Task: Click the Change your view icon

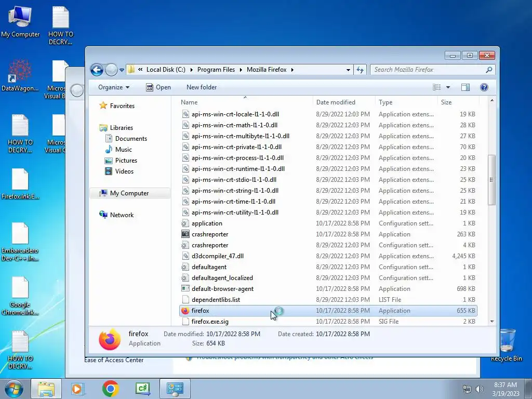Action: click(x=437, y=87)
